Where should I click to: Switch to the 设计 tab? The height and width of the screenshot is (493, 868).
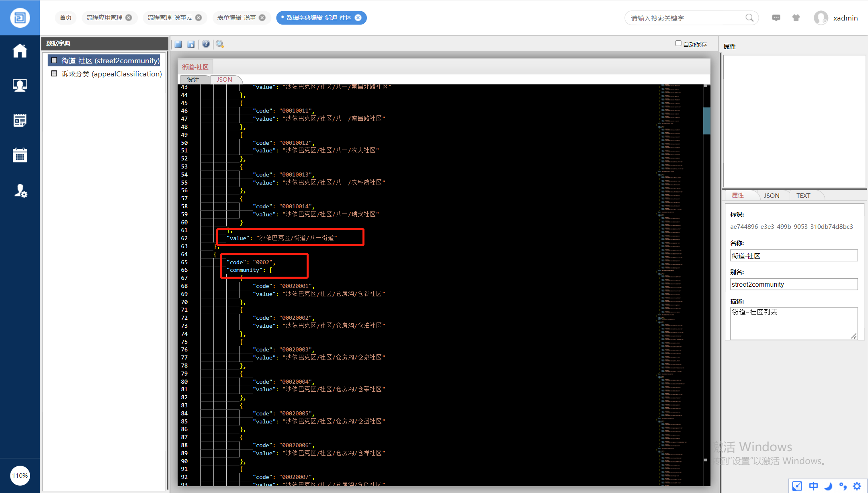coord(193,80)
